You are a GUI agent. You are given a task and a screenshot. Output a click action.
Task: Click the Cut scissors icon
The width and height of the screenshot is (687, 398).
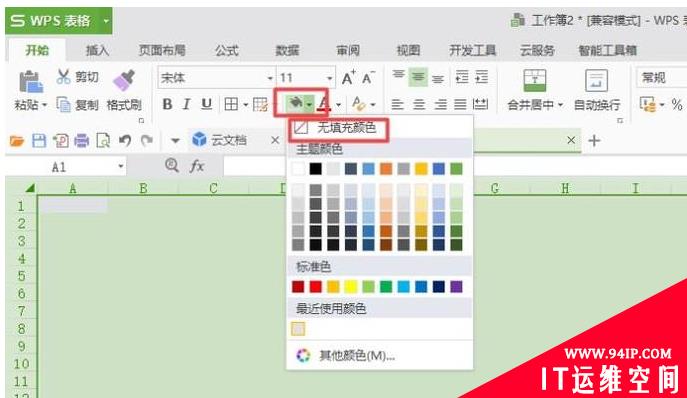coord(64,76)
